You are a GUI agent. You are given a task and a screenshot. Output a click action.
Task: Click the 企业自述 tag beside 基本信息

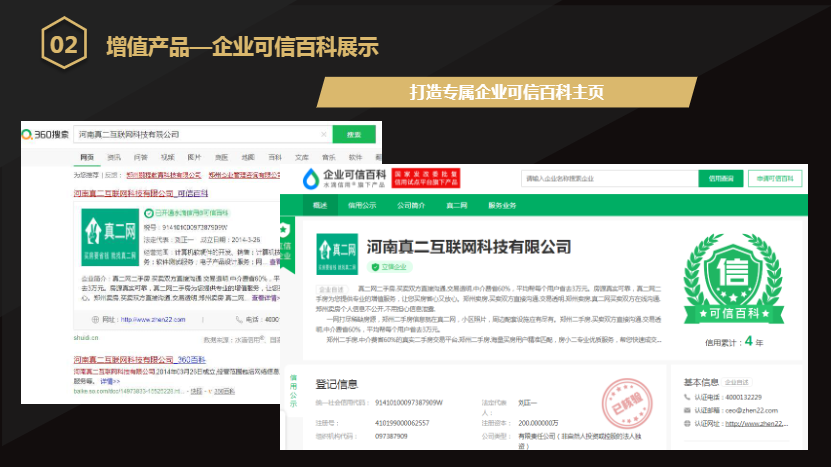click(x=737, y=382)
